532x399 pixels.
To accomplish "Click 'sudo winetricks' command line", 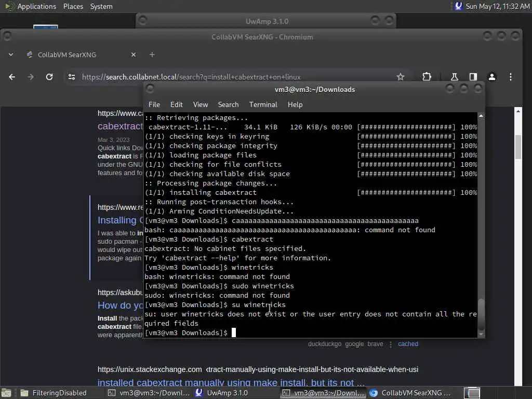I will click(219, 286).
